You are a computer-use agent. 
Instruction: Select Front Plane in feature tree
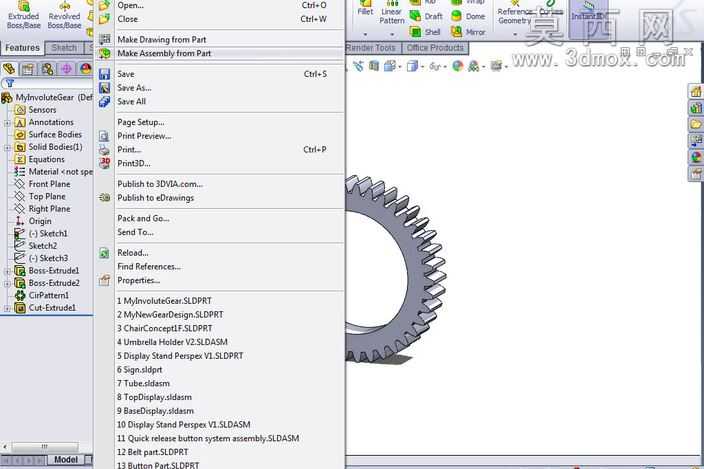[42, 184]
